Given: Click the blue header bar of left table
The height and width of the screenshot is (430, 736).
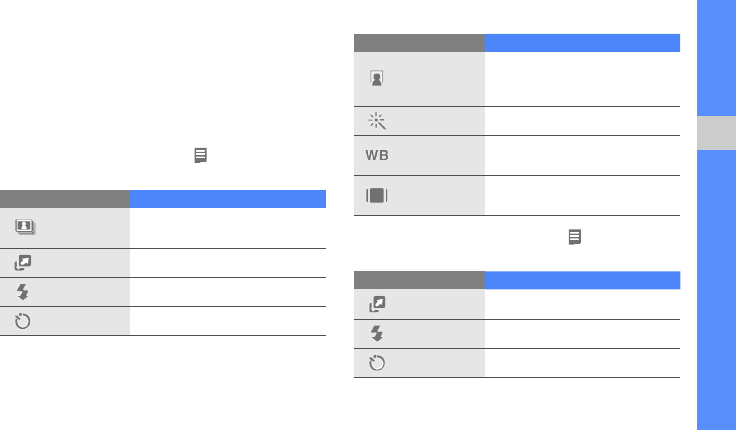Looking at the screenshot, I should (x=227, y=198).
